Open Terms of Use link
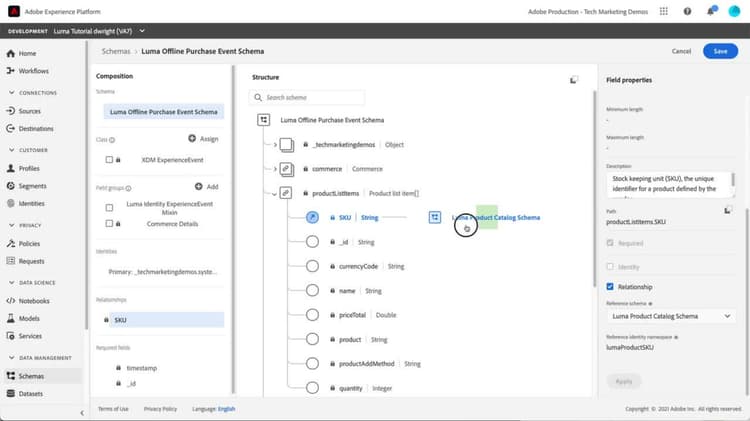Image resolution: width=750 pixels, height=421 pixels. tap(113, 409)
